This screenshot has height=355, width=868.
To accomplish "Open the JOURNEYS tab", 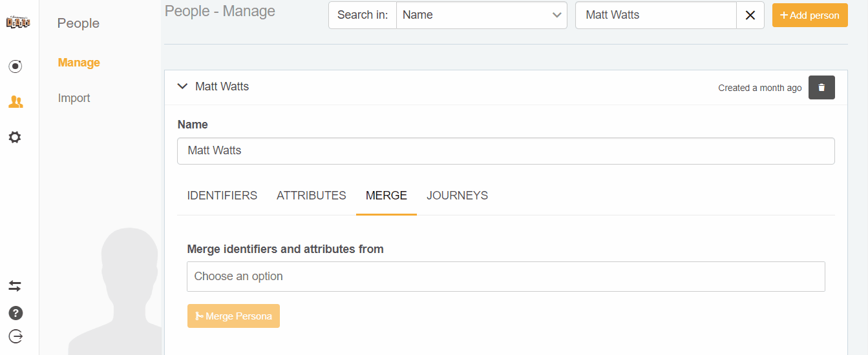I will click(x=458, y=196).
